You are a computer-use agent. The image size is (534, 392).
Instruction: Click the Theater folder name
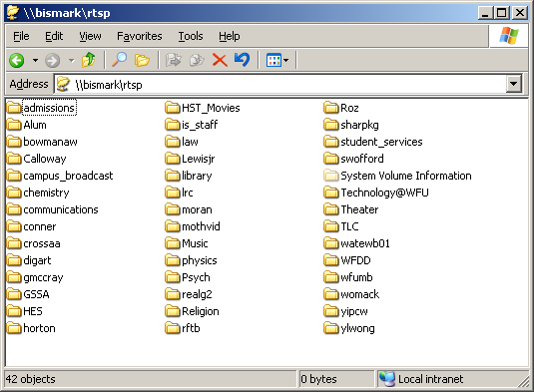pos(359,209)
